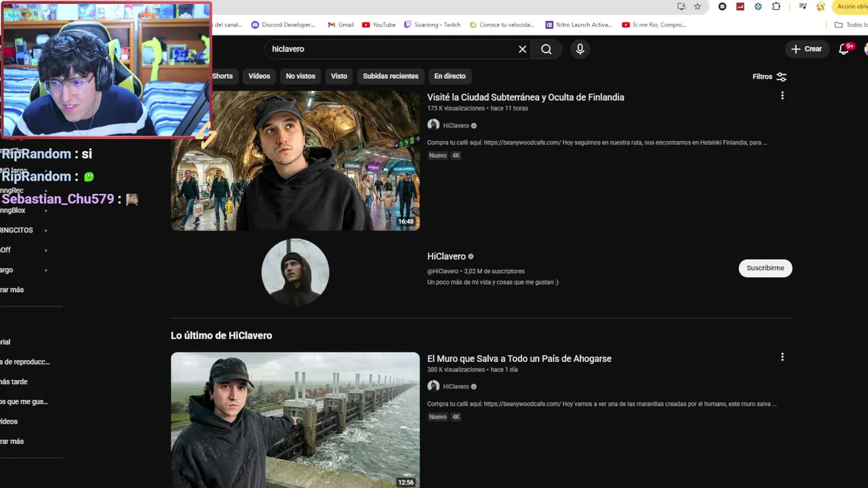Clear the hiclavero search text

522,49
